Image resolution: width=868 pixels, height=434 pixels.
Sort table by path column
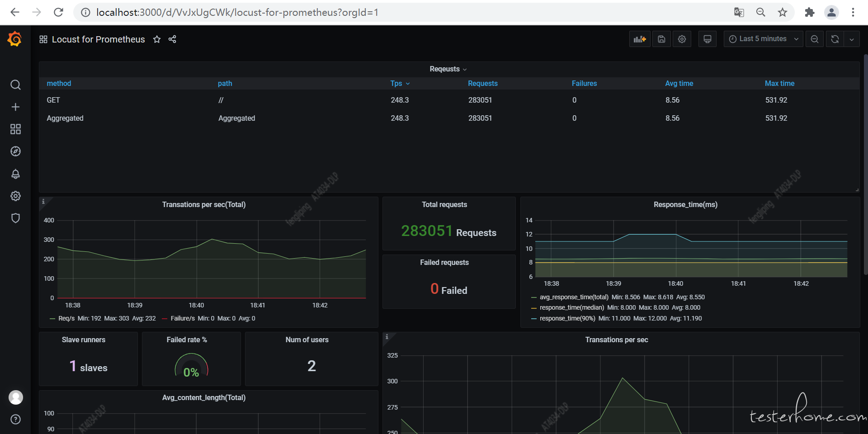coord(225,83)
